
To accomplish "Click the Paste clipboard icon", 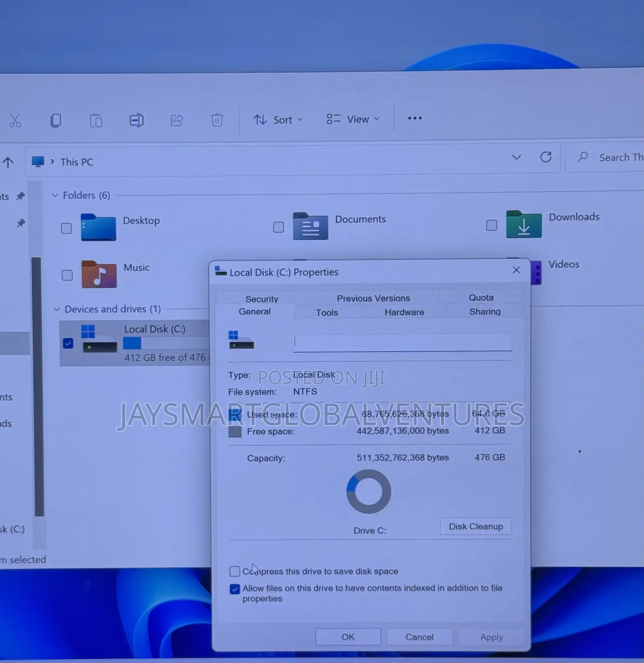I will [96, 120].
